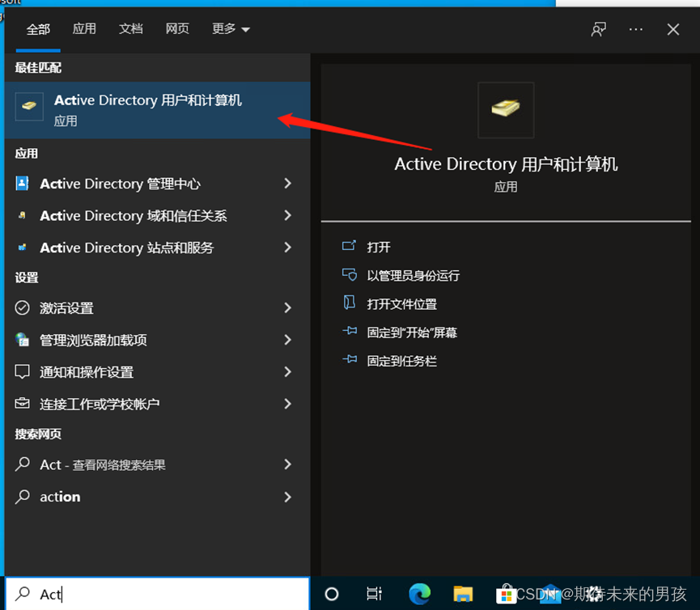700x610 pixels.
Task: Click Active Directory 管理中心 app icon
Action: 22,183
